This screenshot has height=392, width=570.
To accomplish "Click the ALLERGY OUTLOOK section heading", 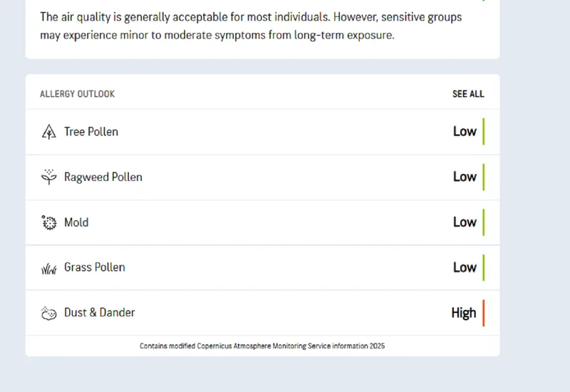I will tap(77, 94).
